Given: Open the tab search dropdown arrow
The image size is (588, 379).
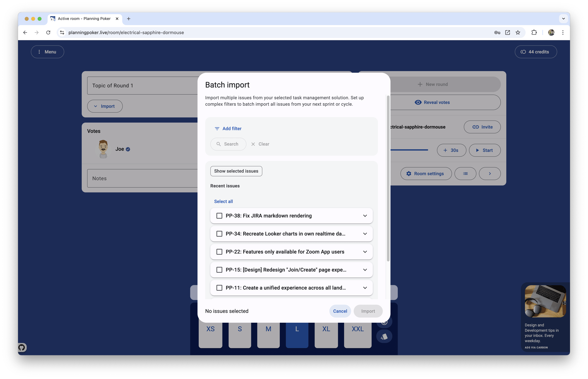Looking at the screenshot, I should tap(563, 19).
